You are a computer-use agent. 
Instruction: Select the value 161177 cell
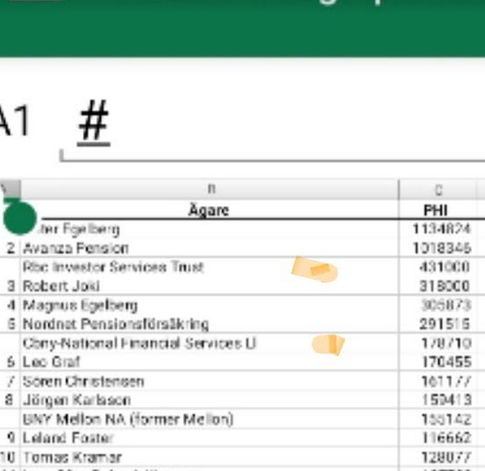(x=438, y=381)
